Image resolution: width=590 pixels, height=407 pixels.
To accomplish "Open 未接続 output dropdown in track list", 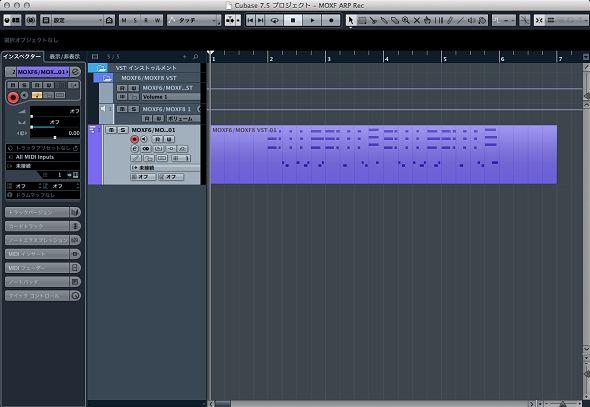I will click(165, 167).
